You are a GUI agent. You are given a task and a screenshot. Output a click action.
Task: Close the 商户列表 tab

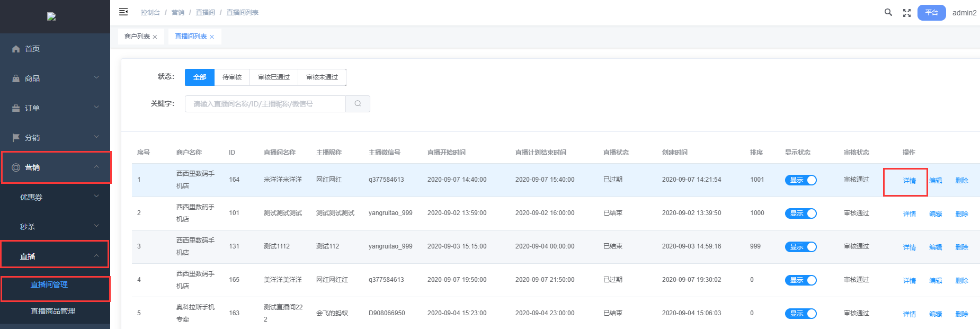(x=155, y=37)
